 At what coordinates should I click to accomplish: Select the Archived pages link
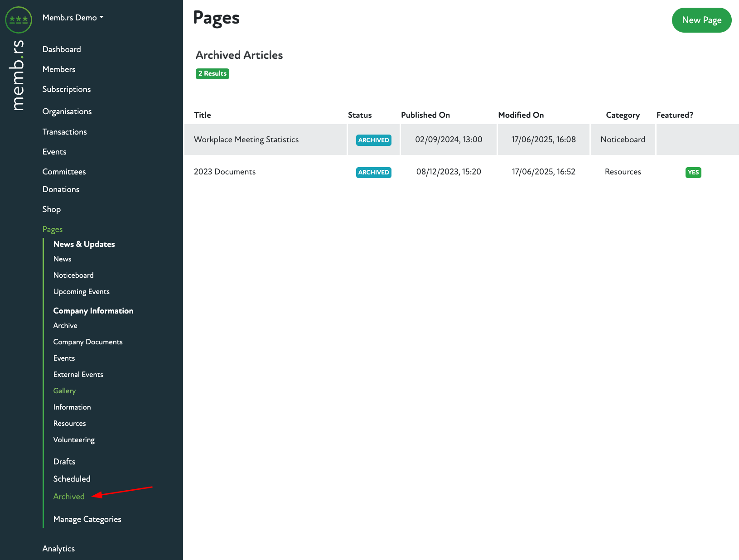(69, 497)
